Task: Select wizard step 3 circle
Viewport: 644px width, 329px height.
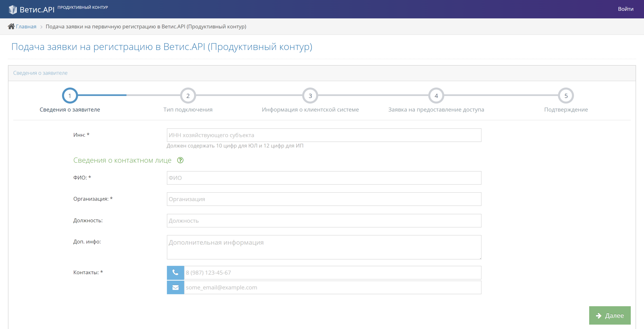Action: pos(310,96)
